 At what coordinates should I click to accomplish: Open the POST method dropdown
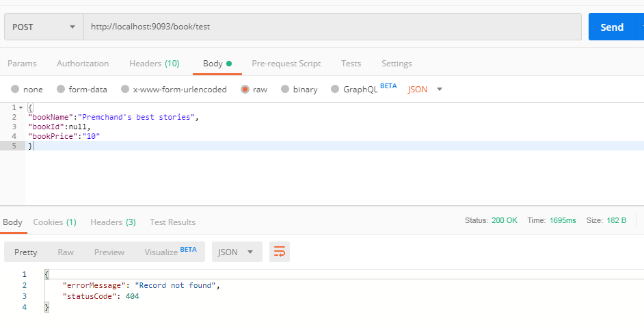coord(44,27)
